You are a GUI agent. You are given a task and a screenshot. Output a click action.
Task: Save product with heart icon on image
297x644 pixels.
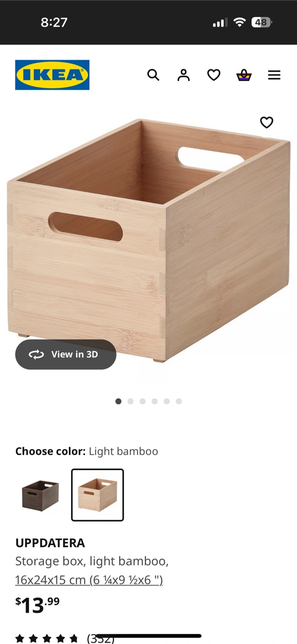[267, 122]
